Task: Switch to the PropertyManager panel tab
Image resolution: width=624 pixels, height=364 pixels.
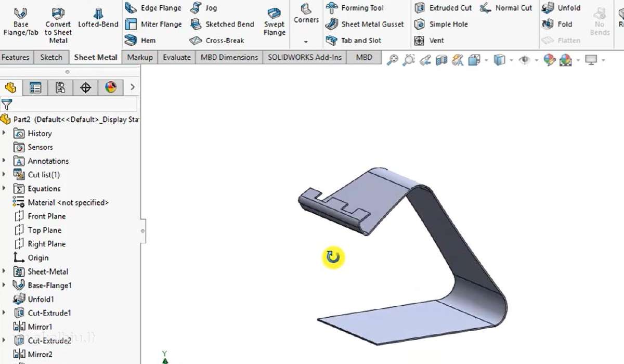Action: (35, 87)
